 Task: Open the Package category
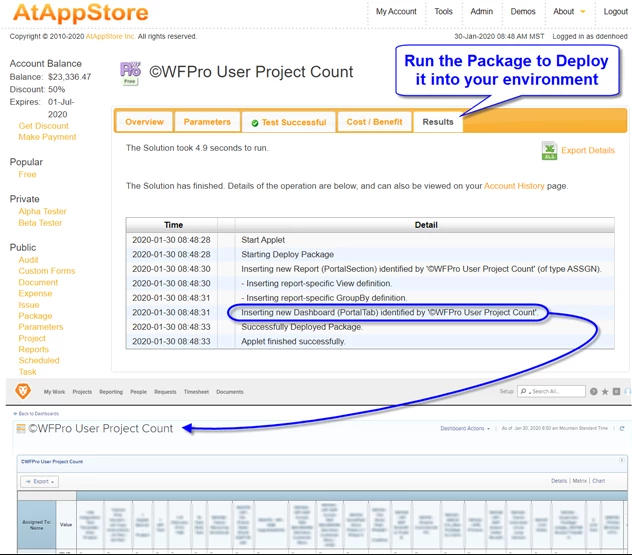[x=35, y=316]
